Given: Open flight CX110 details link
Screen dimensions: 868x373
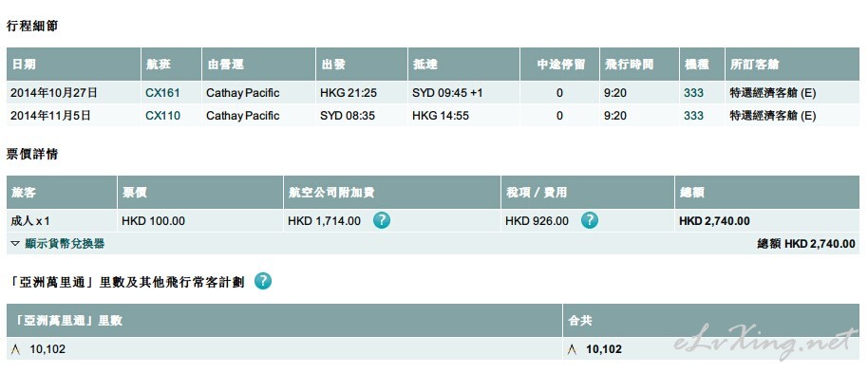Looking at the screenshot, I should pos(162,116).
